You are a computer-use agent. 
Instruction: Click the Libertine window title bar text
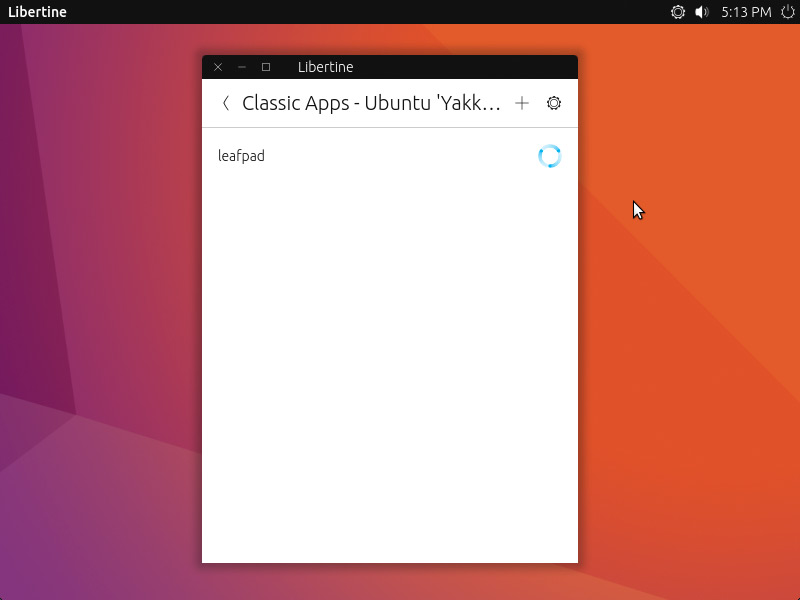[325, 67]
